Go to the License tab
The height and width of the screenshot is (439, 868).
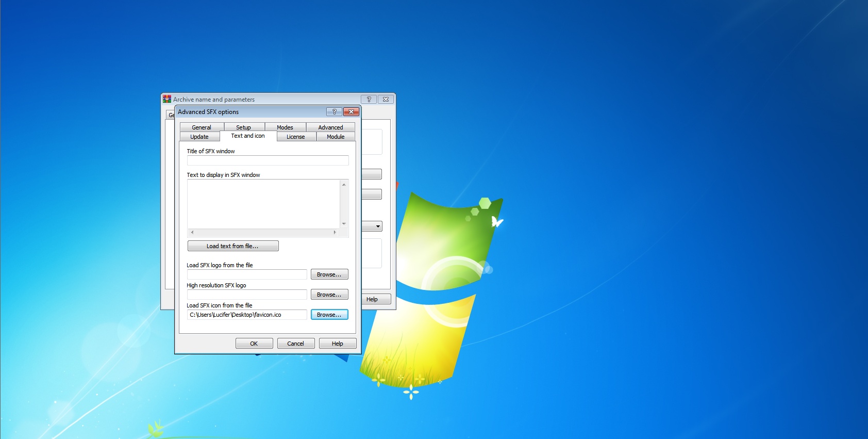point(296,137)
